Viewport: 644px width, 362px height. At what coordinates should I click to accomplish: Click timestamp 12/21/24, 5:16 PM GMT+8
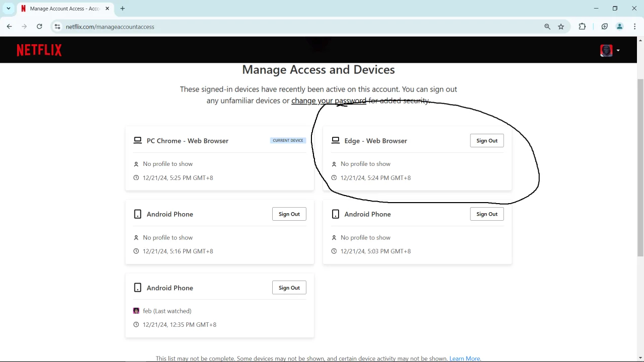coord(178,251)
